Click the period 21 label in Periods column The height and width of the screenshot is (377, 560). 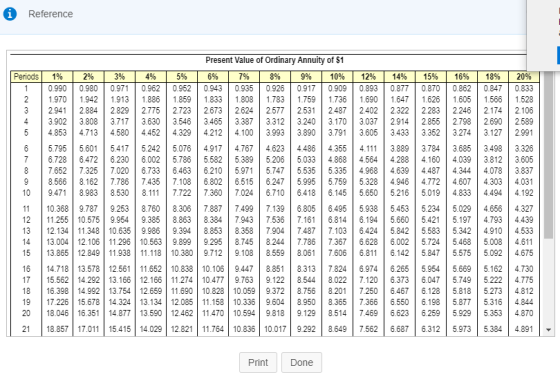[26, 329]
